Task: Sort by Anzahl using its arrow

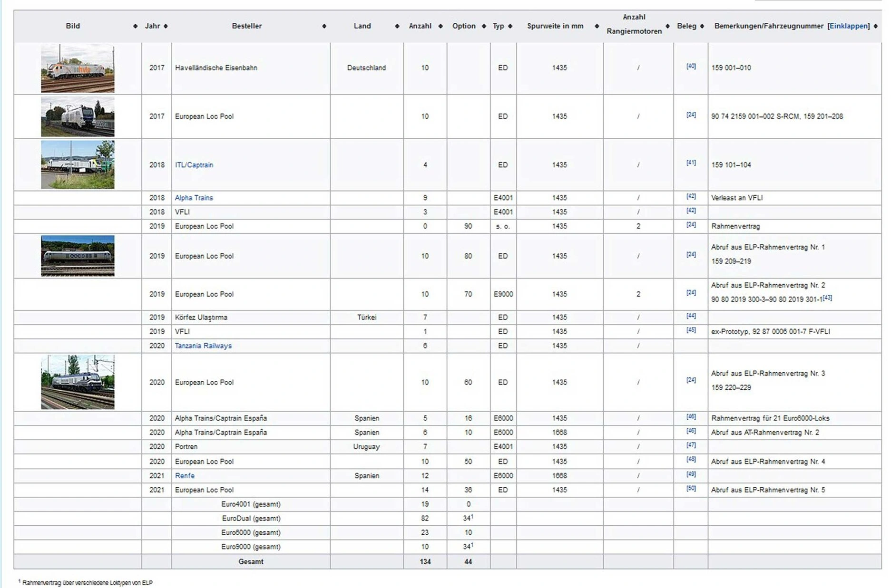Action: 441,26
